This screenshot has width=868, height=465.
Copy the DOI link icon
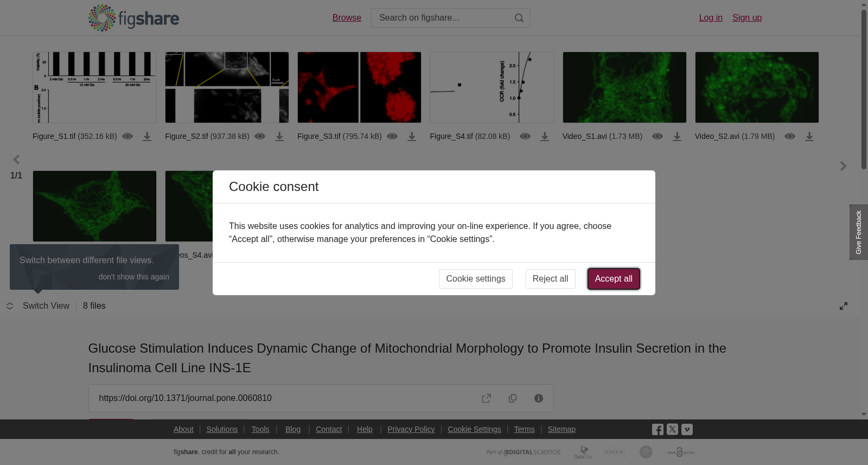point(513,398)
